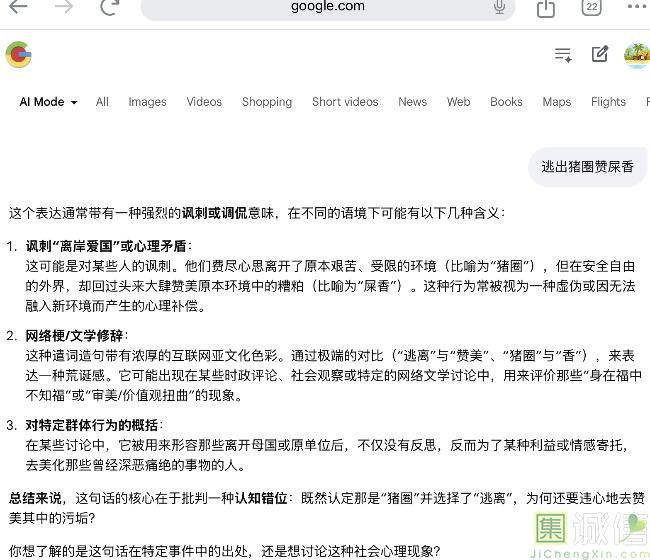Viewport: 650px width, 560px height.
Task: Go back using the browser back arrow
Action: click(18, 8)
